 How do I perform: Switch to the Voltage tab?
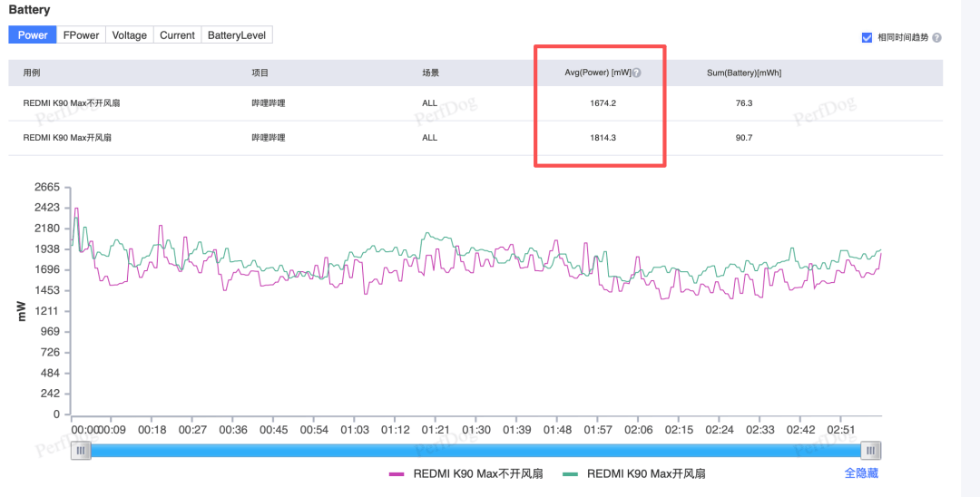click(130, 35)
